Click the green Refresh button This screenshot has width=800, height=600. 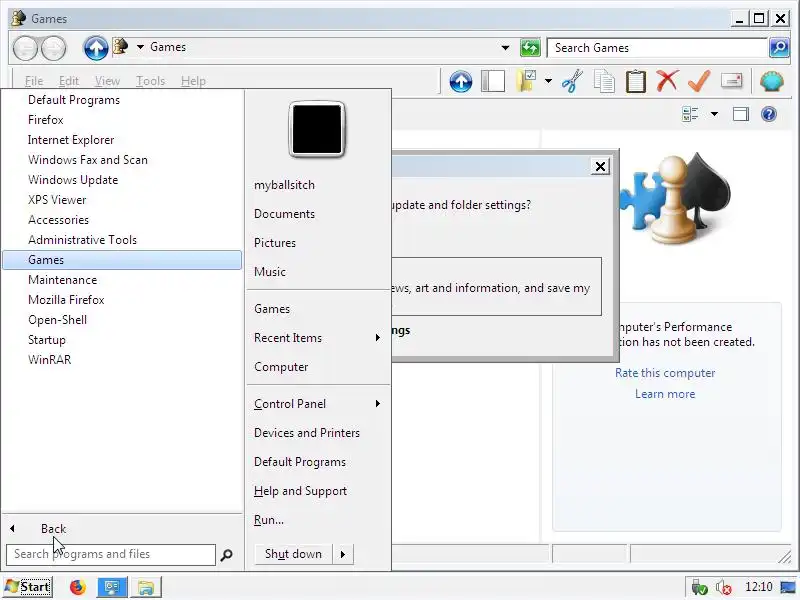[530, 48]
